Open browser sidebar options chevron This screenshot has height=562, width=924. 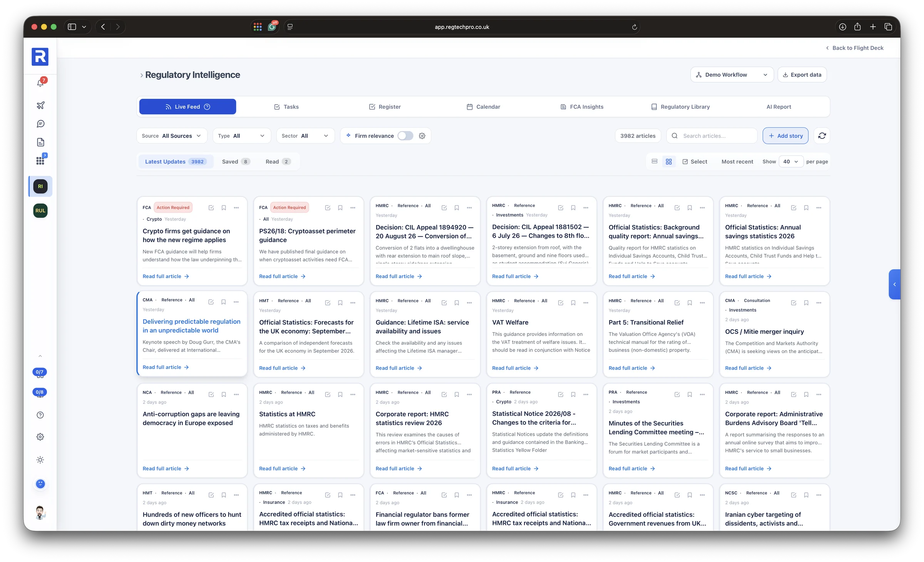[84, 27]
